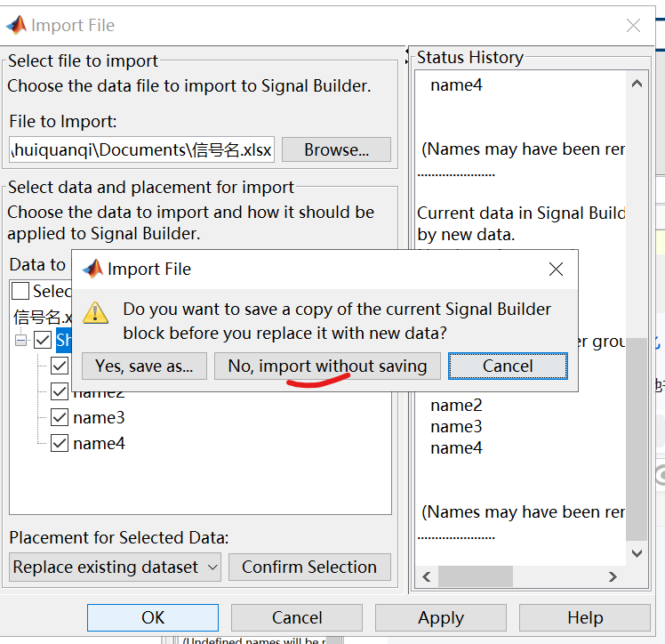Viewport: 665px width, 644px height.
Task: Click name4 at top of Status History
Action: pos(456,85)
